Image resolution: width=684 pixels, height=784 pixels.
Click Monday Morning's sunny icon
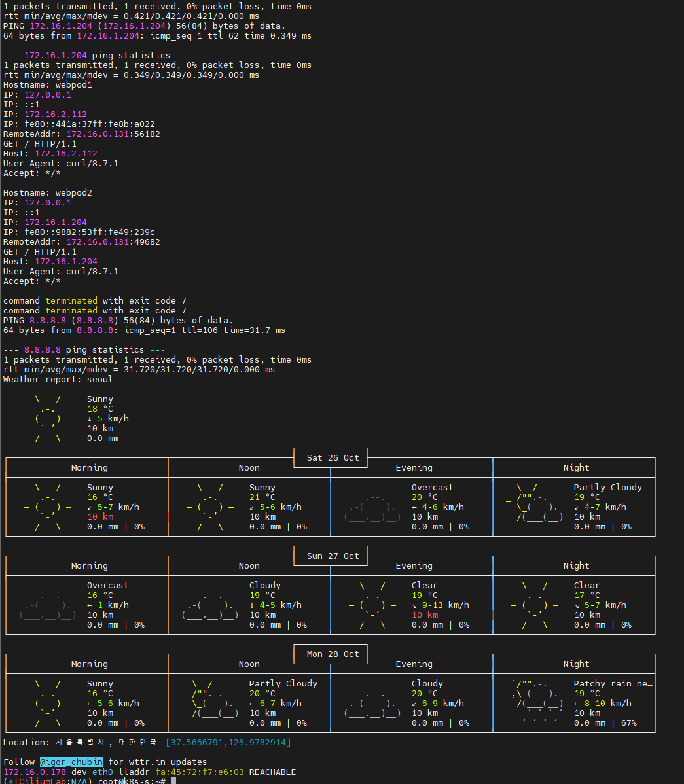click(x=48, y=704)
